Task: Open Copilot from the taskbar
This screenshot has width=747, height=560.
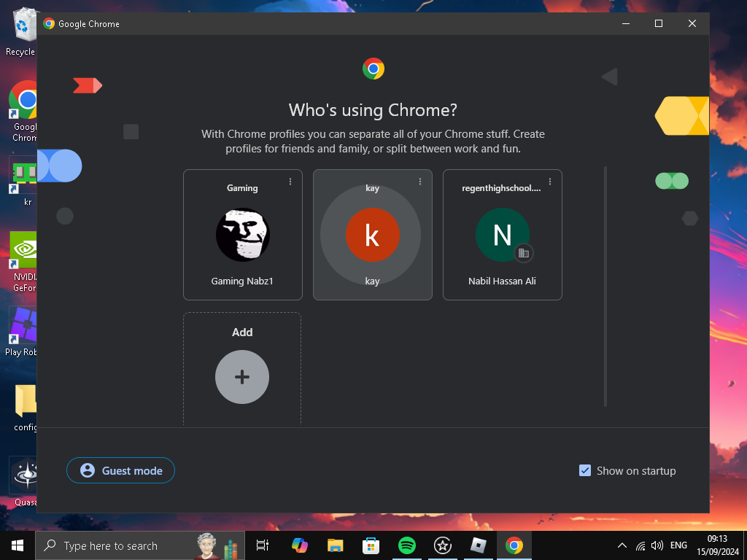Action: click(300, 545)
